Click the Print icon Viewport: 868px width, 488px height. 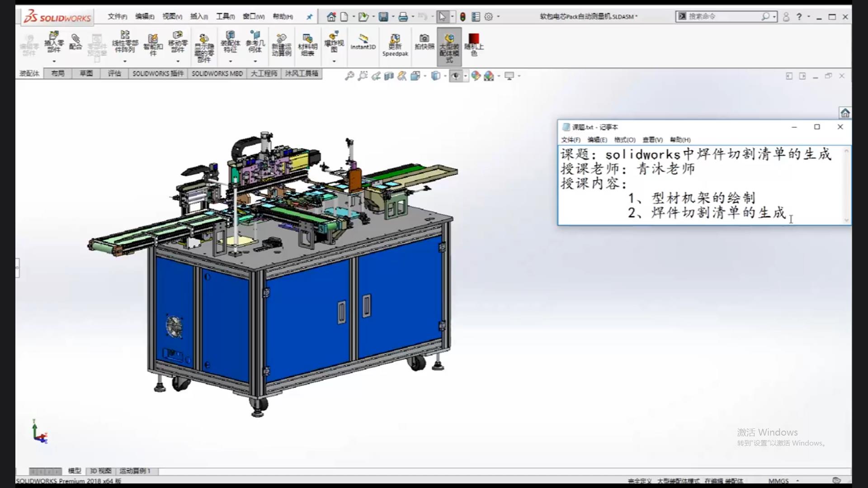click(x=403, y=17)
